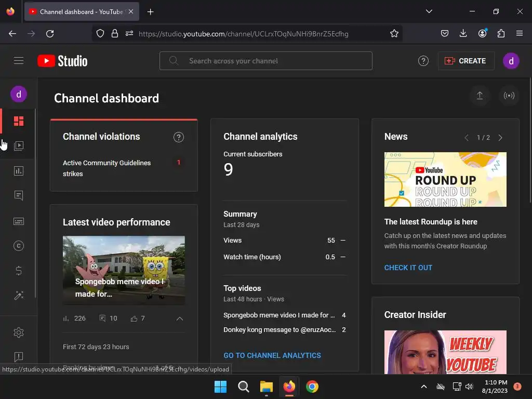Open the account avatar menu at top right
532x399 pixels.
(x=511, y=61)
